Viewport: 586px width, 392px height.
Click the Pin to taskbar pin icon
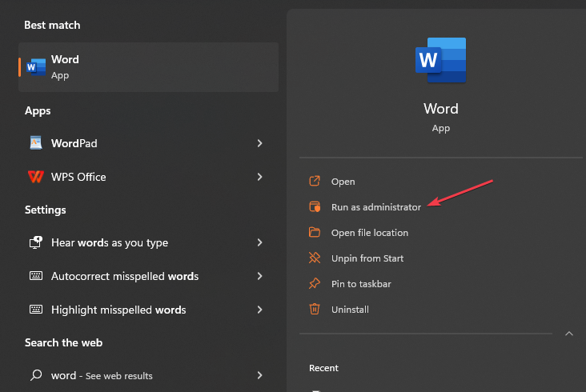click(315, 284)
